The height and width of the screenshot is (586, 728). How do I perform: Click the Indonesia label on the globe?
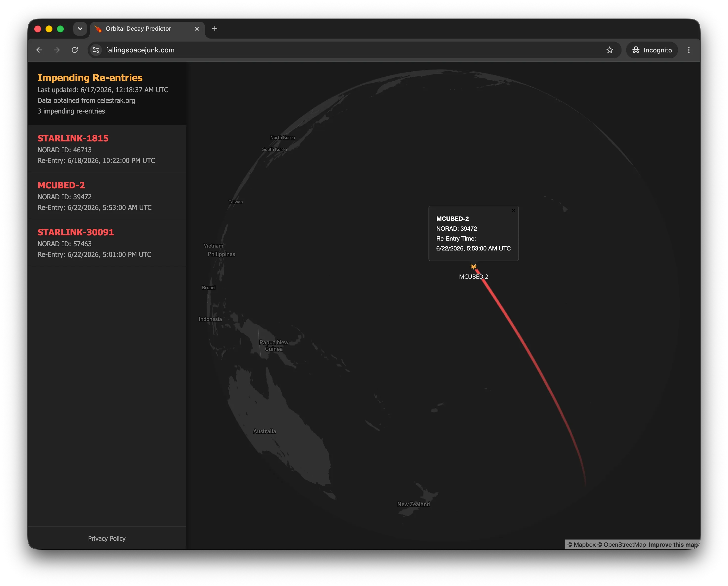[210, 319]
